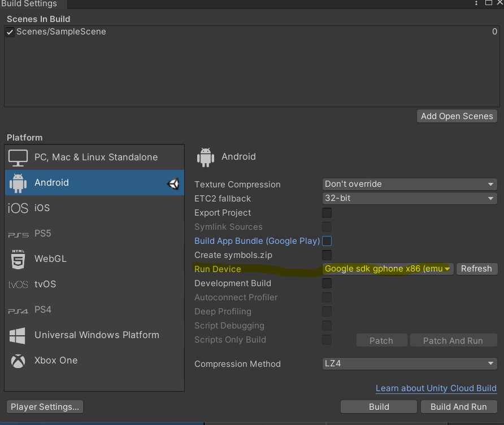Click the Unity logo on Android row
Viewport: 504px width, 425px height.
pos(173,183)
